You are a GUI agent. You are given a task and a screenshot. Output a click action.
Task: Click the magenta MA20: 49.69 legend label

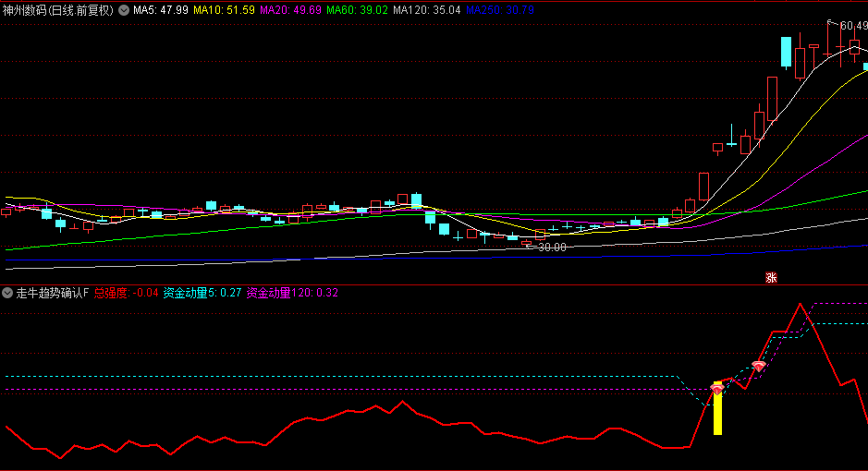coord(291,10)
